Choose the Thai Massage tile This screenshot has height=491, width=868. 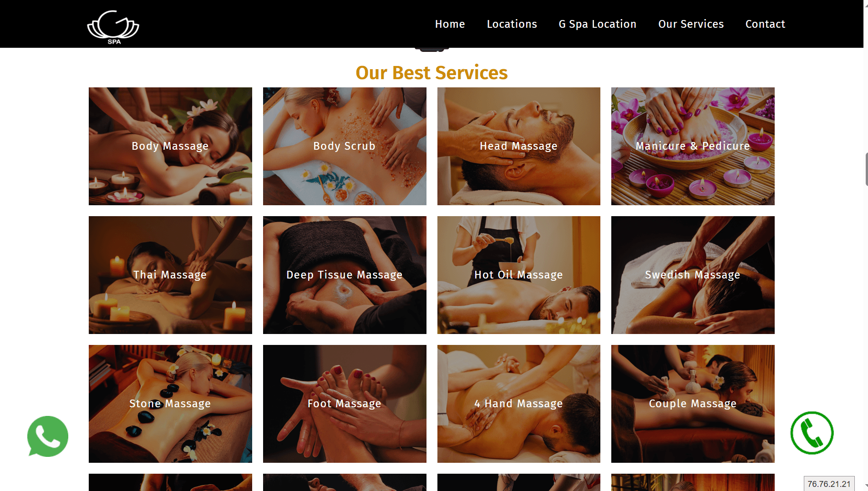170,275
